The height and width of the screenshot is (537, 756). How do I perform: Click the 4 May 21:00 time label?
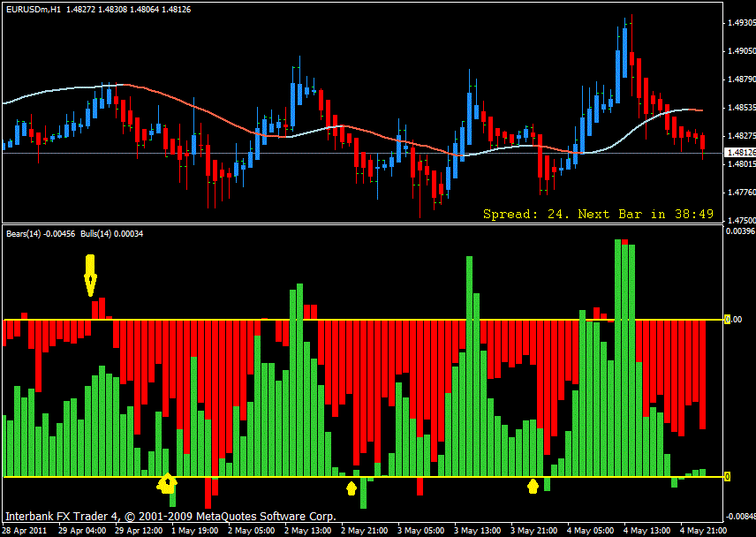(702, 530)
